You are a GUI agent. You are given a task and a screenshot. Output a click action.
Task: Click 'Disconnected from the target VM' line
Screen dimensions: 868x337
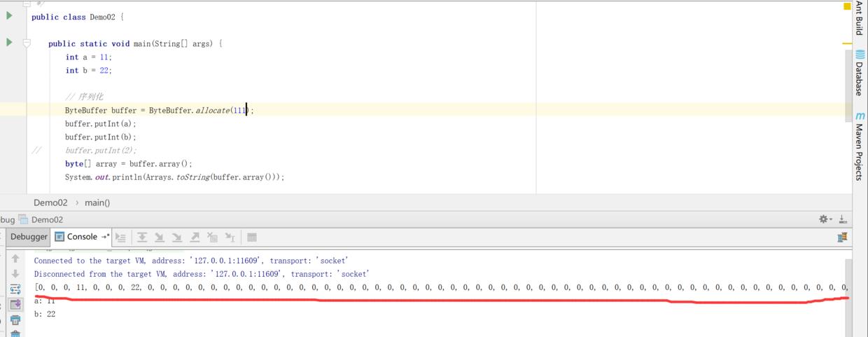click(202, 274)
